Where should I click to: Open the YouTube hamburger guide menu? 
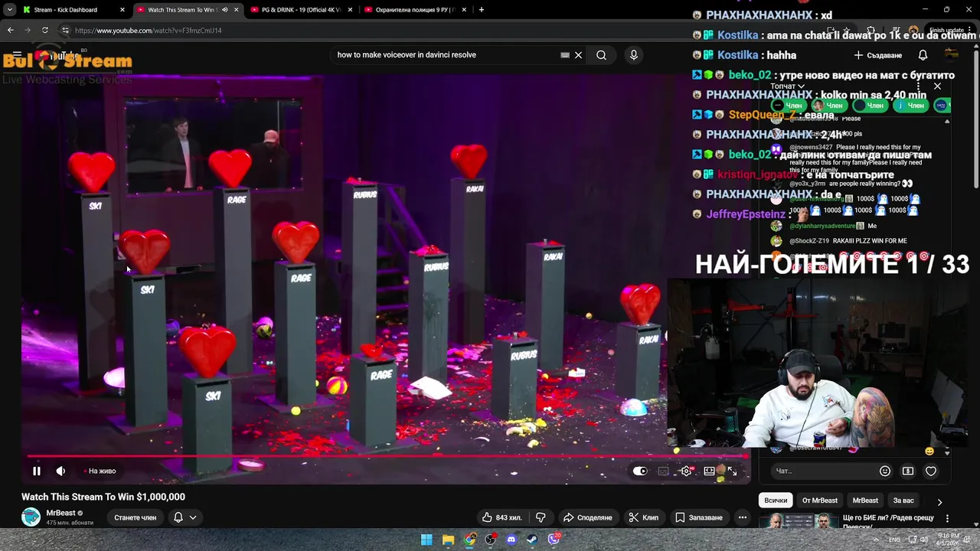(17, 55)
